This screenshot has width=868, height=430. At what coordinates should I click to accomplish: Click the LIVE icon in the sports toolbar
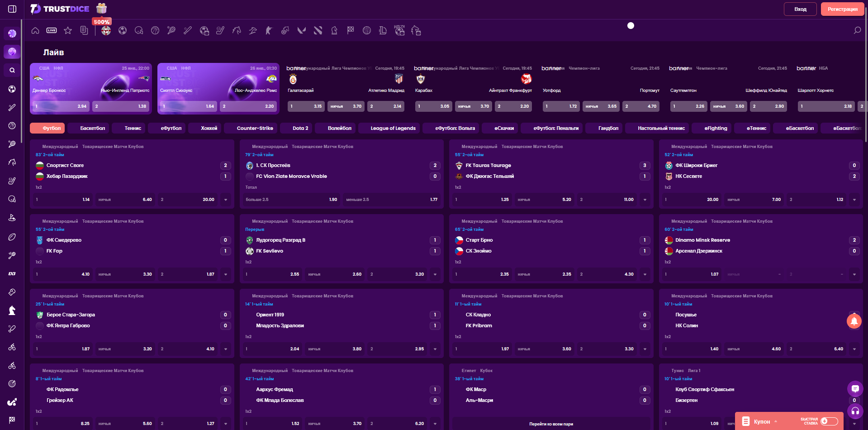[52, 30]
